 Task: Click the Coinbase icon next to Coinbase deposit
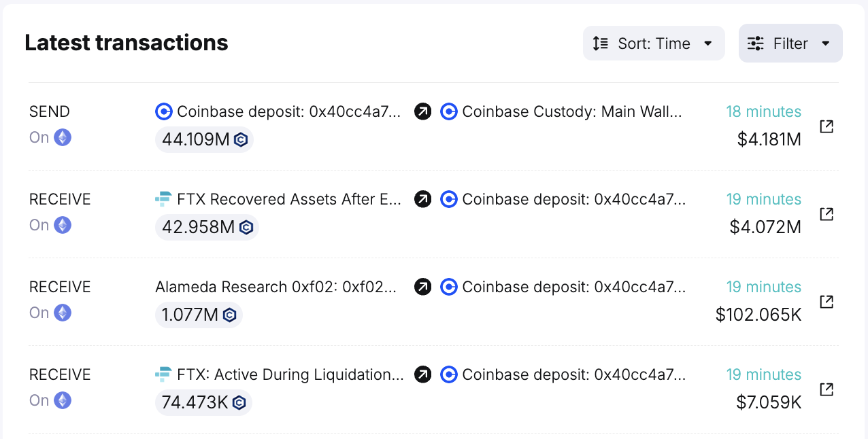pos(163,111)
